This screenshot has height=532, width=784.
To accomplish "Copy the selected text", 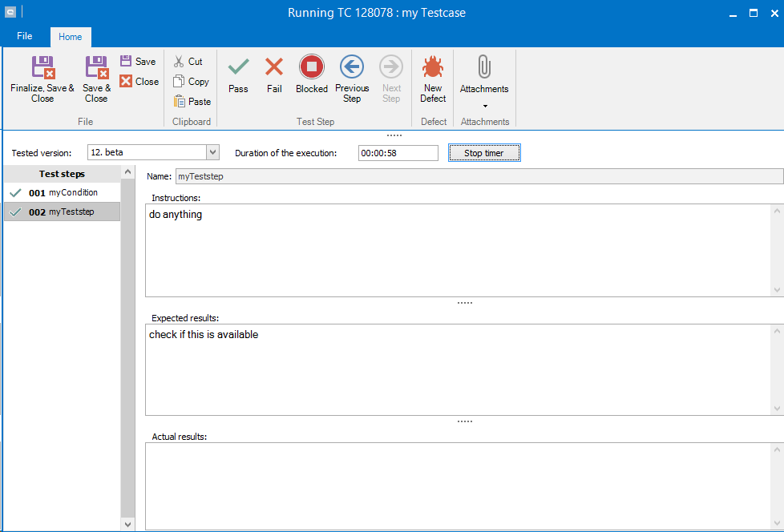I will pyautogui.click(x=191, y=82).
